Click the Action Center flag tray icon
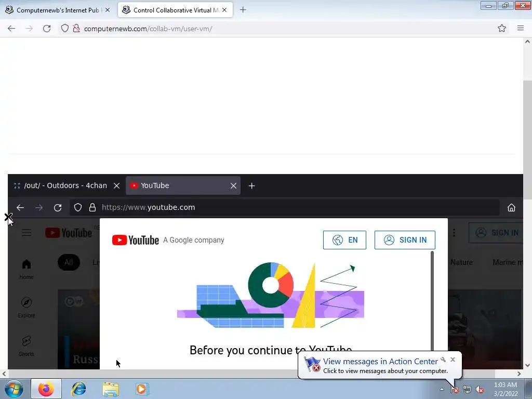The height and width of the screenshot is (399, 532). click(x=455, y=390)
